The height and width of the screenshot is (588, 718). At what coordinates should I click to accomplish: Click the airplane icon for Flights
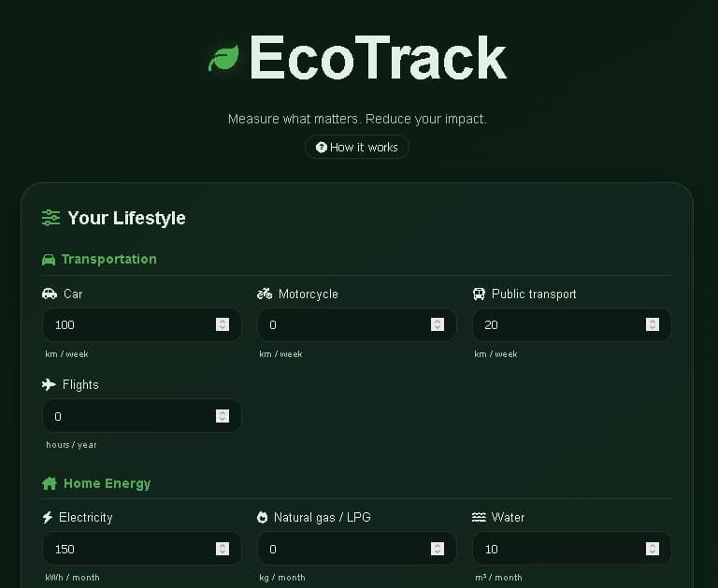pyautogui.click(x=49, y=384)
